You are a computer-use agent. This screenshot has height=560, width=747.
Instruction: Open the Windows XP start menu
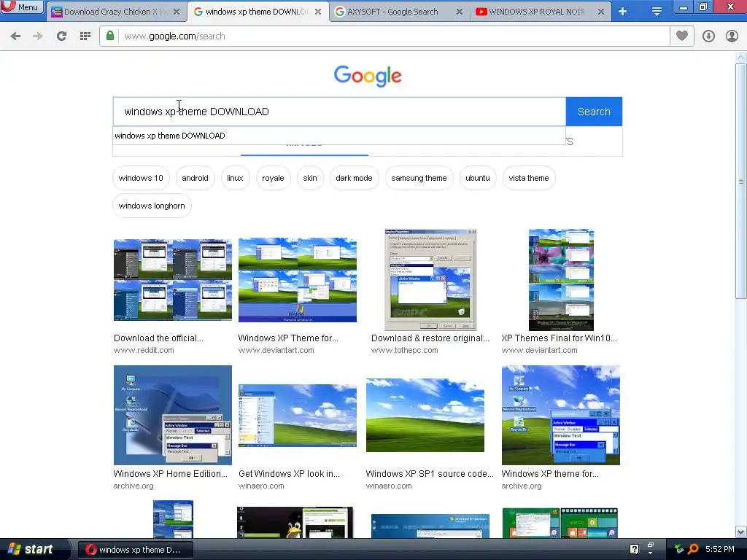point(32,549)
